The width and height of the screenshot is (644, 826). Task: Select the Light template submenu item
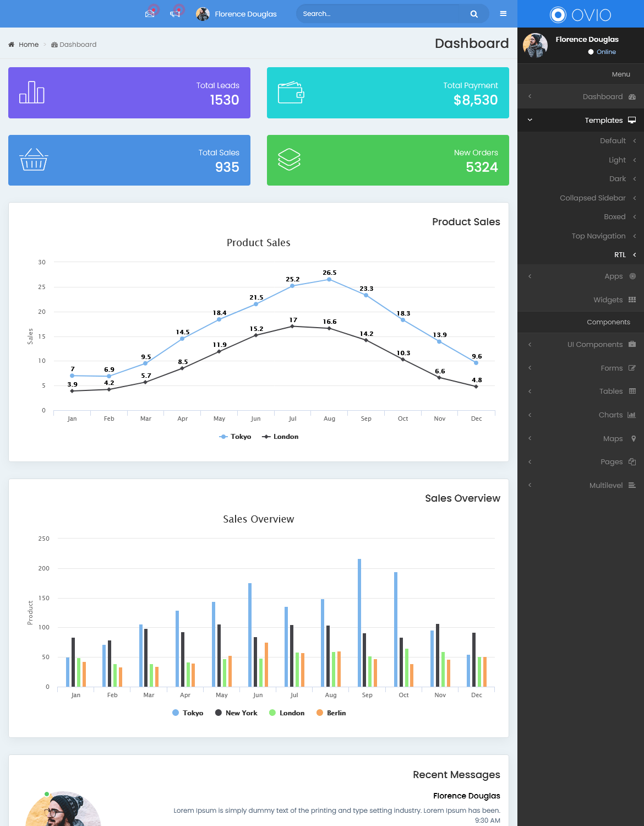pos(581,160)
